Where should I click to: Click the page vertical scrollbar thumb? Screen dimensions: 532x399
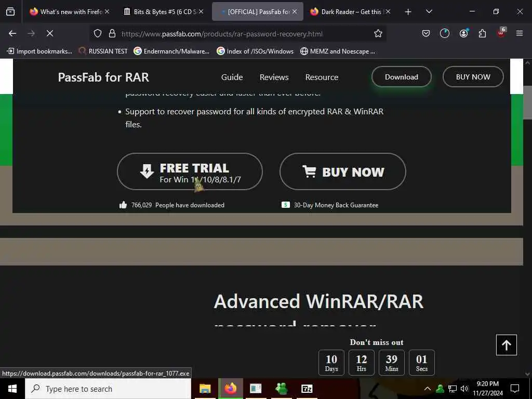click(x=527, y=102)
